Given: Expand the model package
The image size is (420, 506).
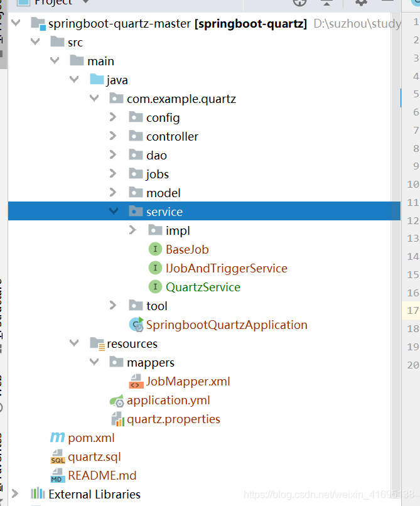Looking at the screenshot, I should point(113,192).
